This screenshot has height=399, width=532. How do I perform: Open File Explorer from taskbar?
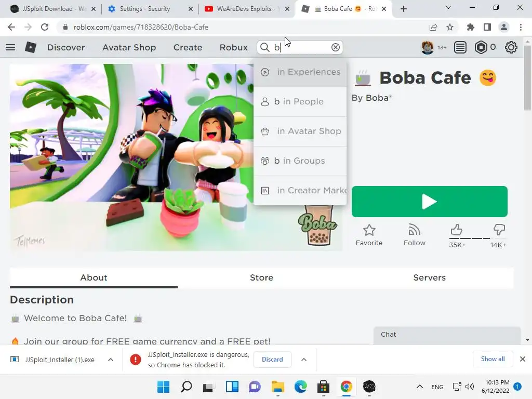click(277, 387)
